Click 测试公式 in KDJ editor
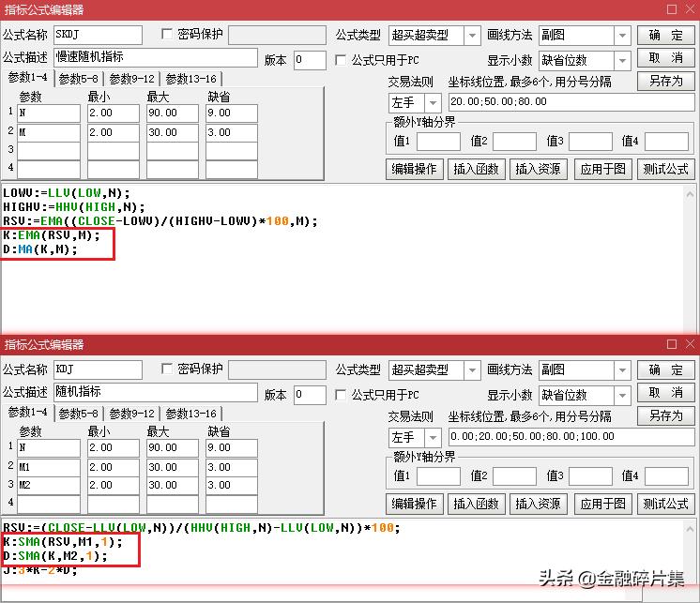 (665, 505)
